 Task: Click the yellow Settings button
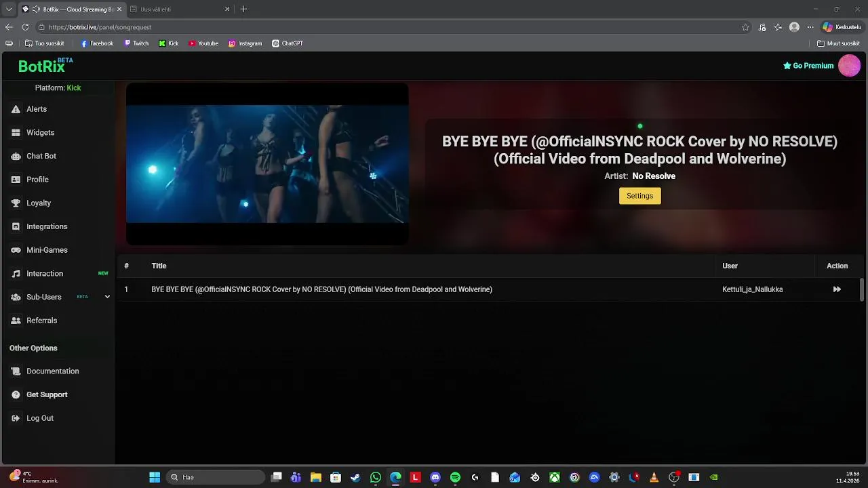(x=639, y=196)
